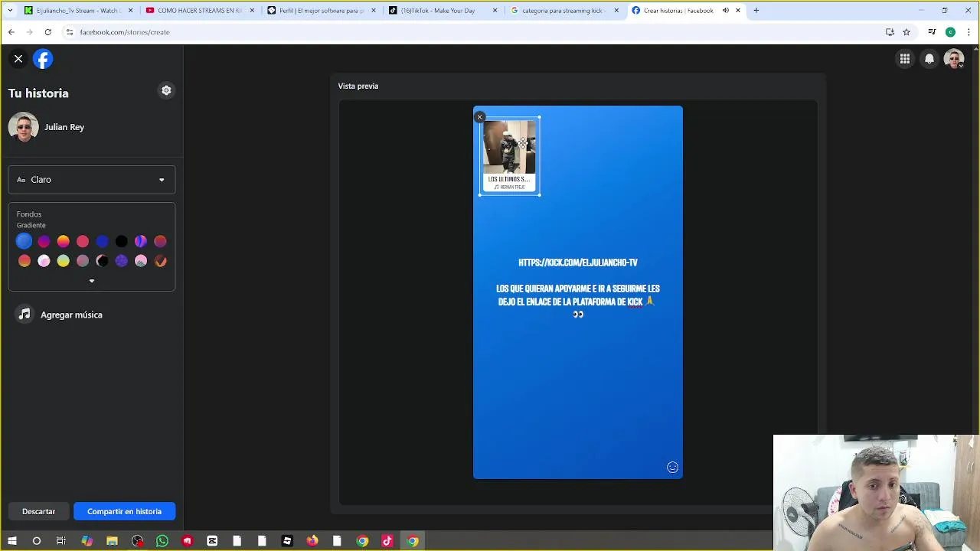Select the red-to-purple gradient background

coord(160,241)
